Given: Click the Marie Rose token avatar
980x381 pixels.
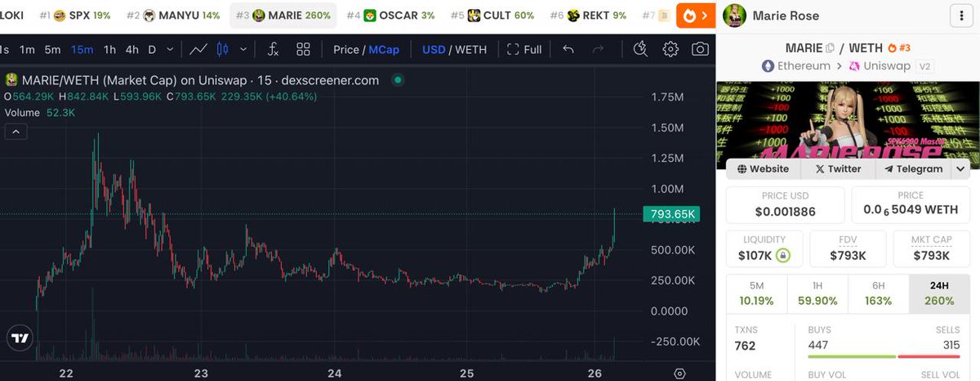Looking at the screenshot, I should 734,16.
